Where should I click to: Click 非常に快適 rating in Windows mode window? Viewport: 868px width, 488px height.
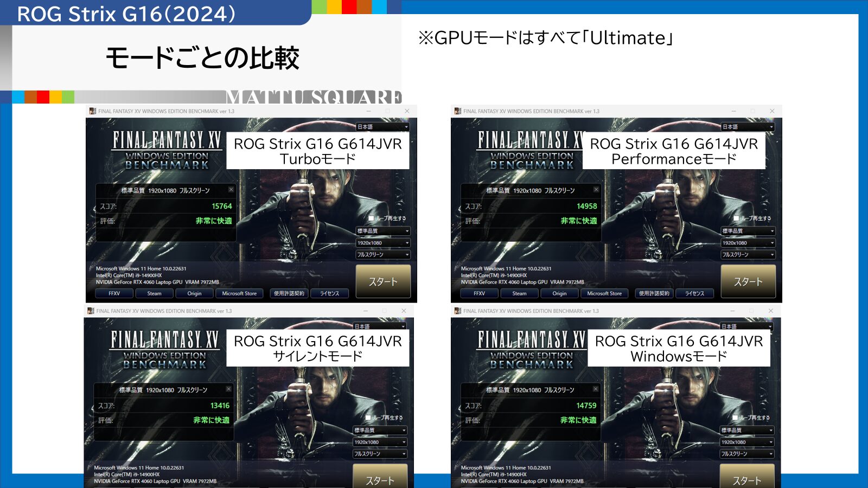(578, 420)
